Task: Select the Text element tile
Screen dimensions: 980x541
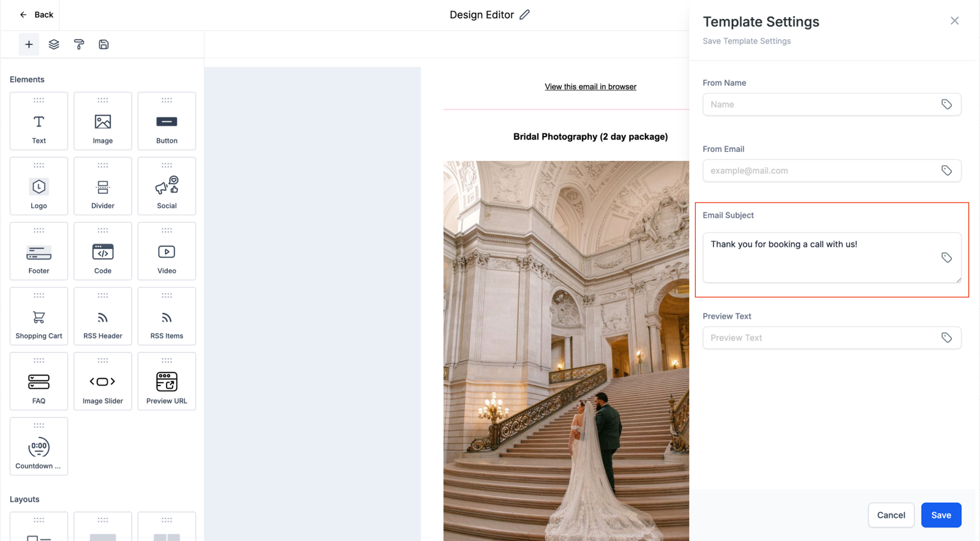Action: coord(39,121)
